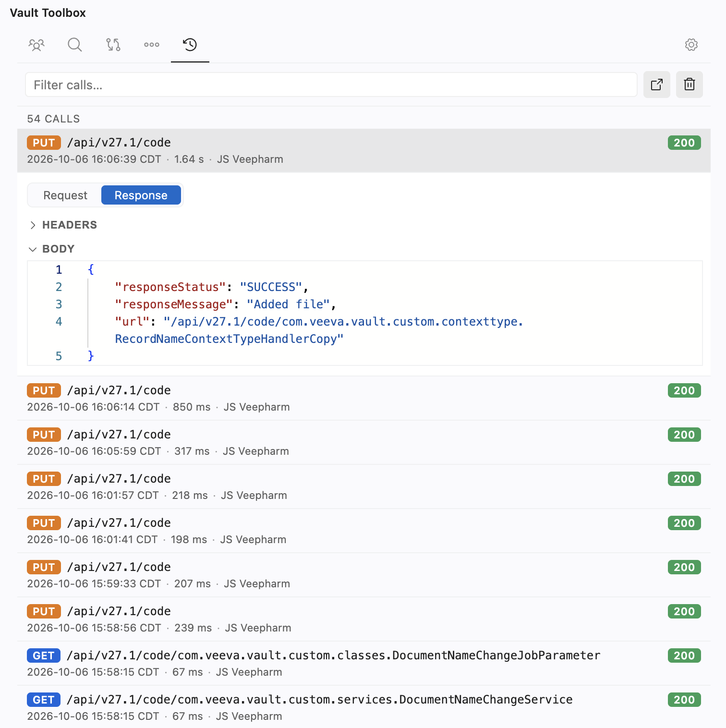The width and height of the screenshot is (726, 728).
Task: Focus the Filter calls input field
Action: pyautogui.click(x=331, y=85)
